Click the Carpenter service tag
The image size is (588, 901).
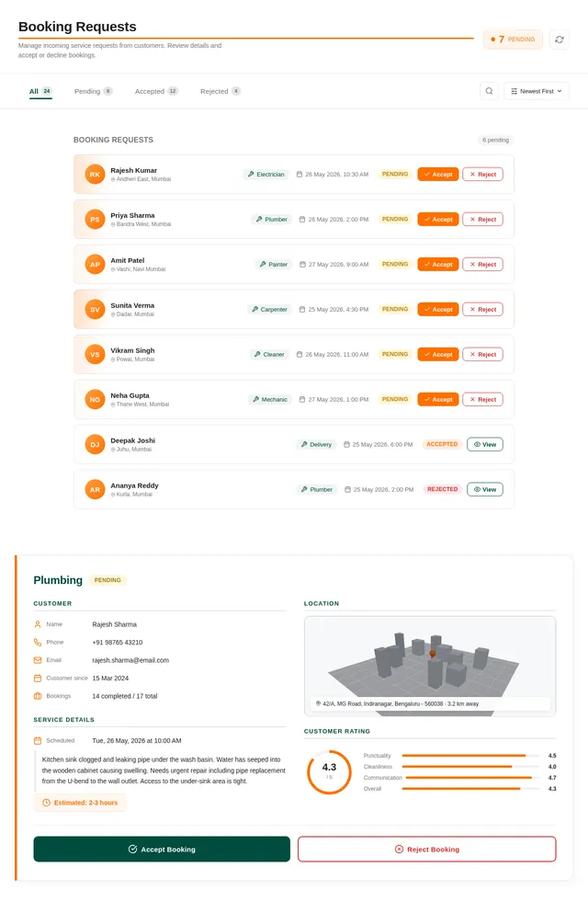click(269, 310)
